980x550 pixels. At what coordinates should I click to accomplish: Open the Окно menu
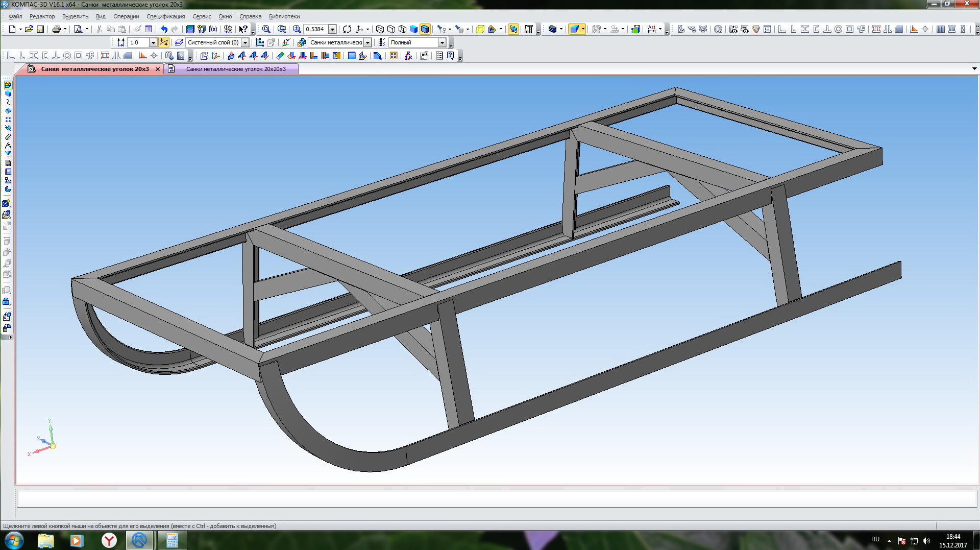point(225,16)
